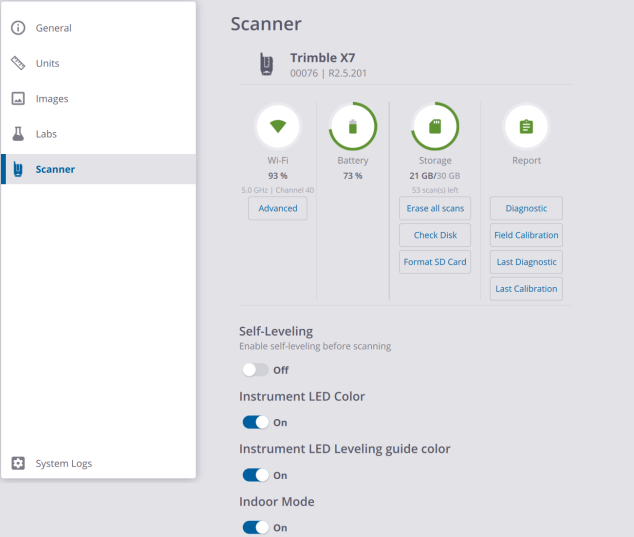Click the Labs flask icon in sidebar

pyautogui.click(x=18, y=133)
